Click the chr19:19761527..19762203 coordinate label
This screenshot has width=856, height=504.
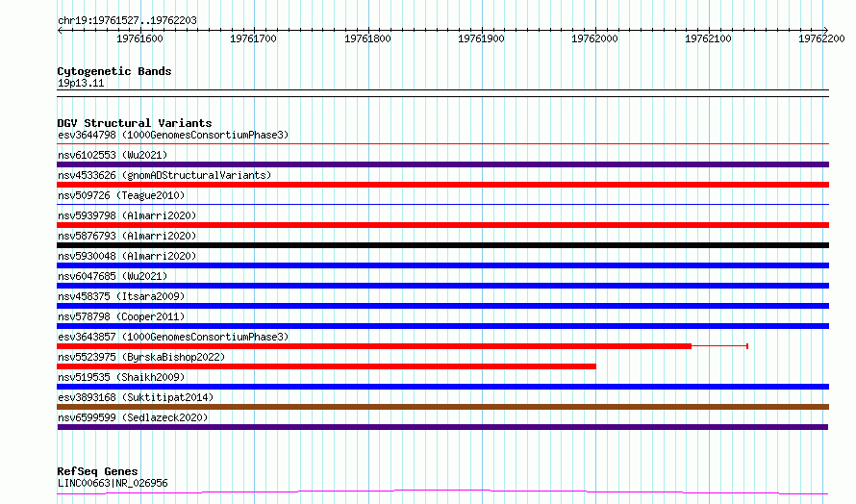tap(127, 20)
